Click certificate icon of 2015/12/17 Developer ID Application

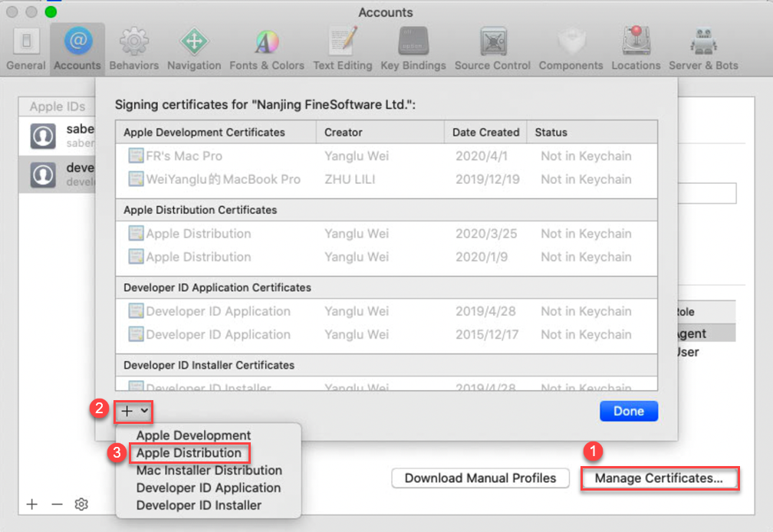tap(136, 334)
